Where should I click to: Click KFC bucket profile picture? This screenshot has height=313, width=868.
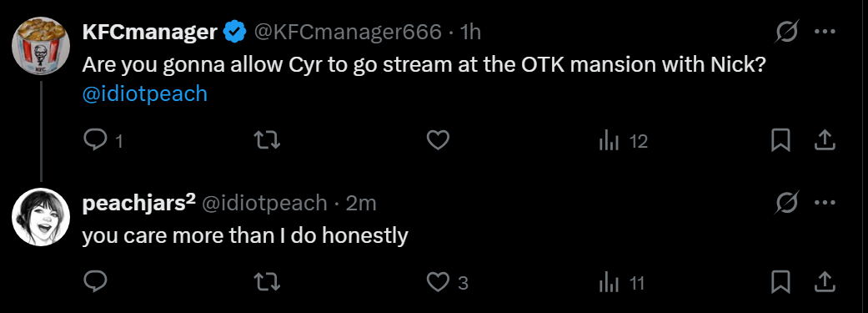pos(40,45)
